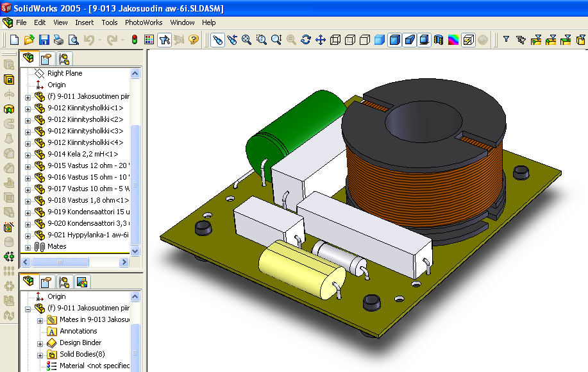This screenshot has width=588, height=372.
Task: Open the Tools menu
Action: pyautogui.click(x=109, y=22)
